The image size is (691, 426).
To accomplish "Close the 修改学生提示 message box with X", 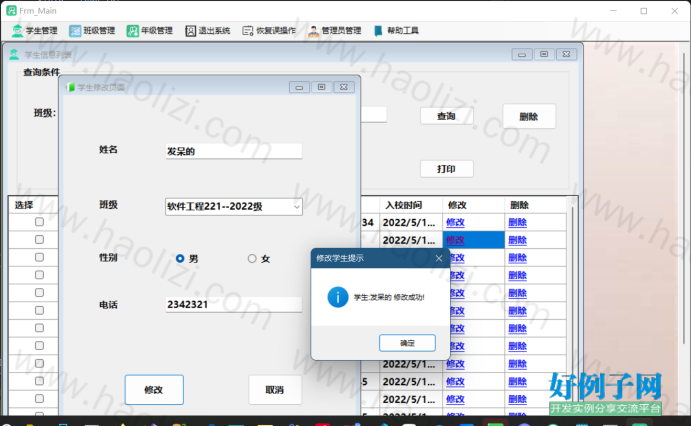I will click(439, 259).
